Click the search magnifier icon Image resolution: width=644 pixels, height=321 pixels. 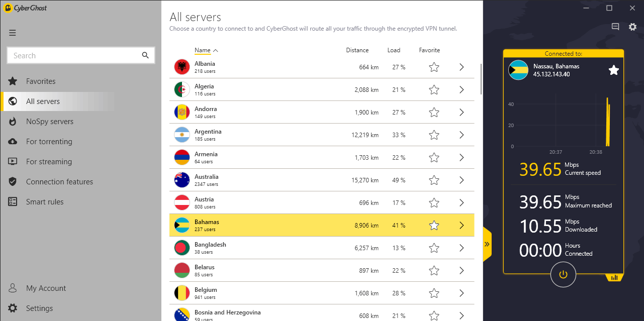pos(145,55)
